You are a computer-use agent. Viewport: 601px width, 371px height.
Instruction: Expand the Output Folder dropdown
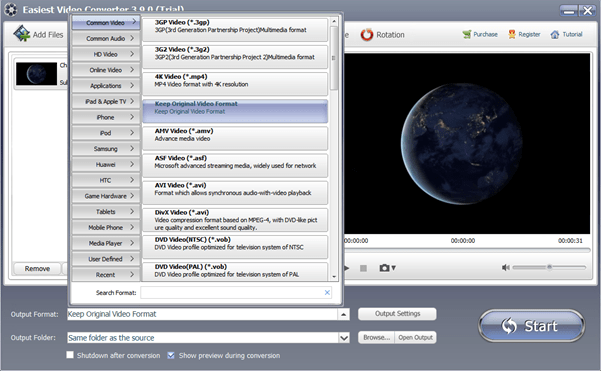coord(344,338)
